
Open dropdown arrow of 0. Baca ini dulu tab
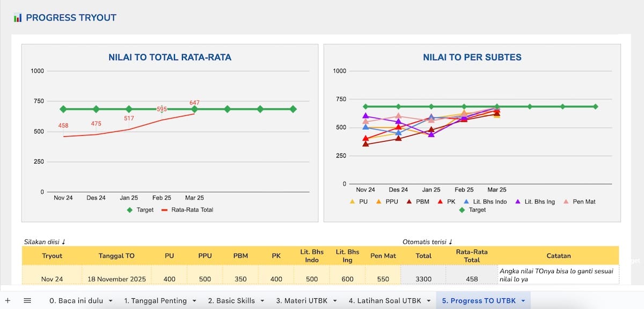point(111,301)
